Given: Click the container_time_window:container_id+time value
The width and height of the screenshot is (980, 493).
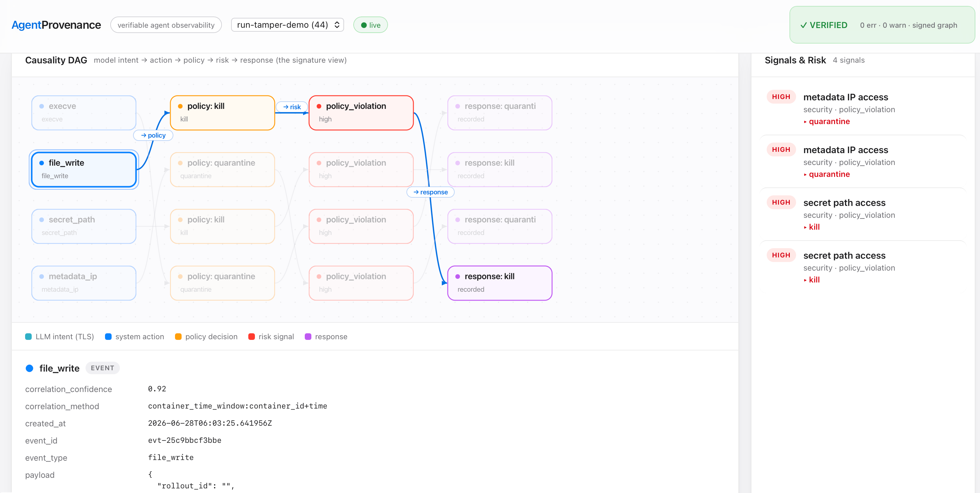Looking at the screenshot, I should (x=237, y=406).
